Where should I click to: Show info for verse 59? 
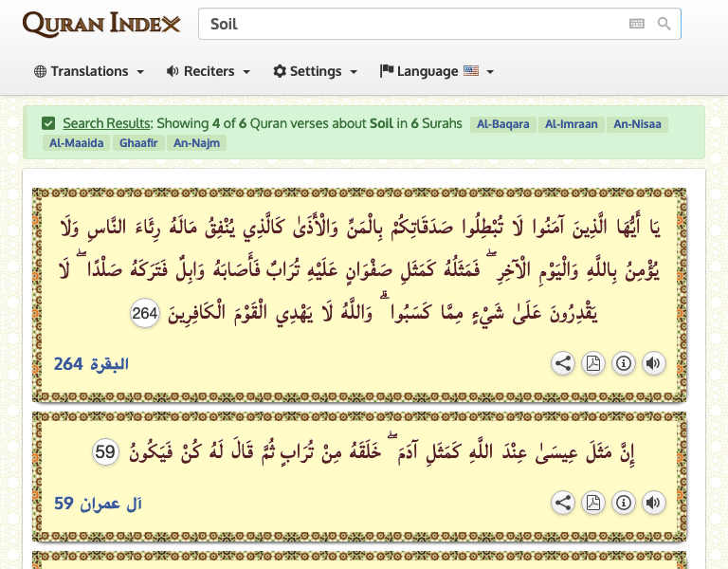tap(623, 503)
